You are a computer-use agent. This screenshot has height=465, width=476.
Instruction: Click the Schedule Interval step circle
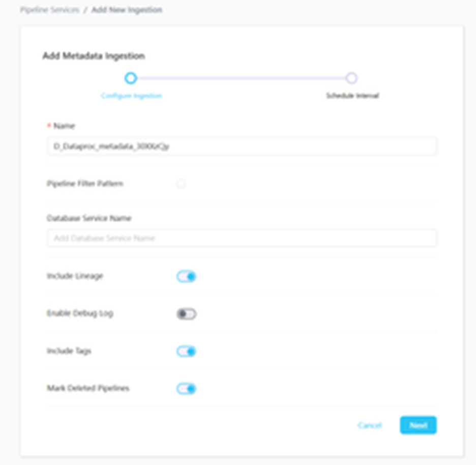(x=351, y=78)
